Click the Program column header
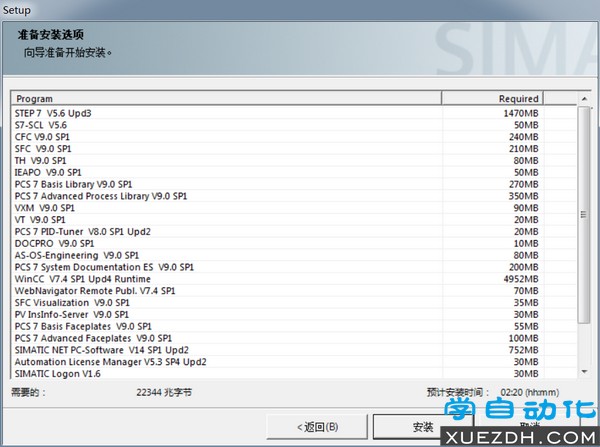Screen dimensions: 600x447 226,98
